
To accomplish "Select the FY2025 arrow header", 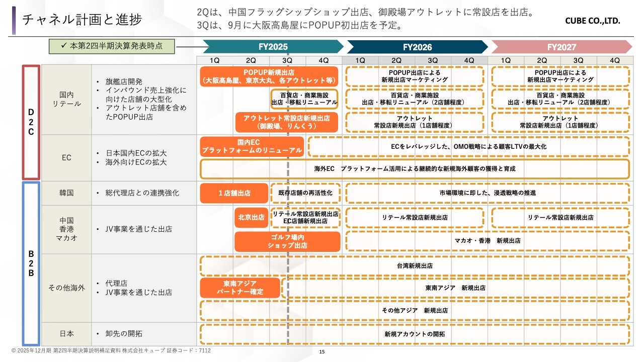I will tap(273, 47).
